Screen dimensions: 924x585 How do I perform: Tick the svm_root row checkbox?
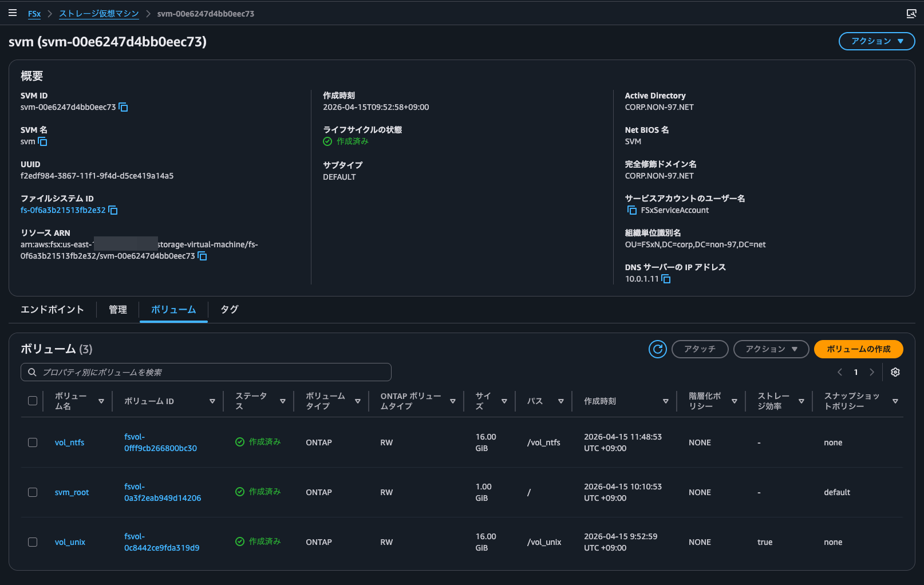(x=33, y=492)
